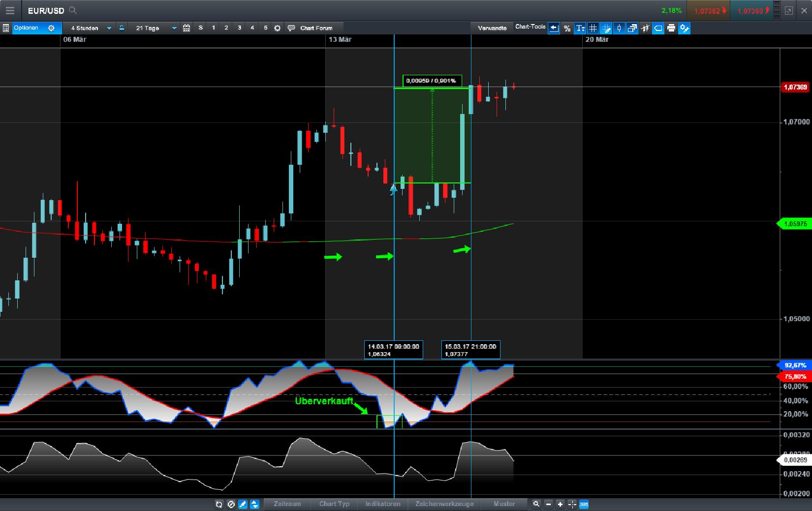This screenshot has height=511, width=812.
Task: Toggle the price tag label icon
Action: pos(657,28)
